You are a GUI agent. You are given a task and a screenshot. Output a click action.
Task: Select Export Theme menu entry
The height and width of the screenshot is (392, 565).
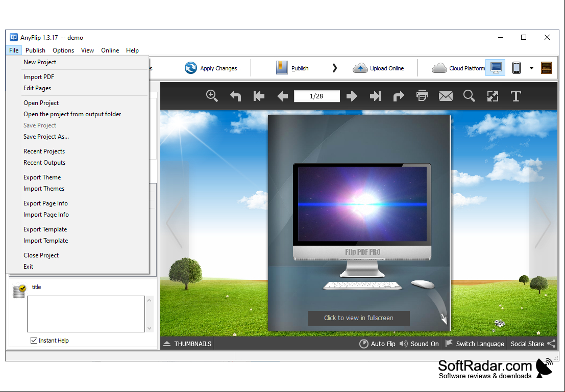click(78, 177)
